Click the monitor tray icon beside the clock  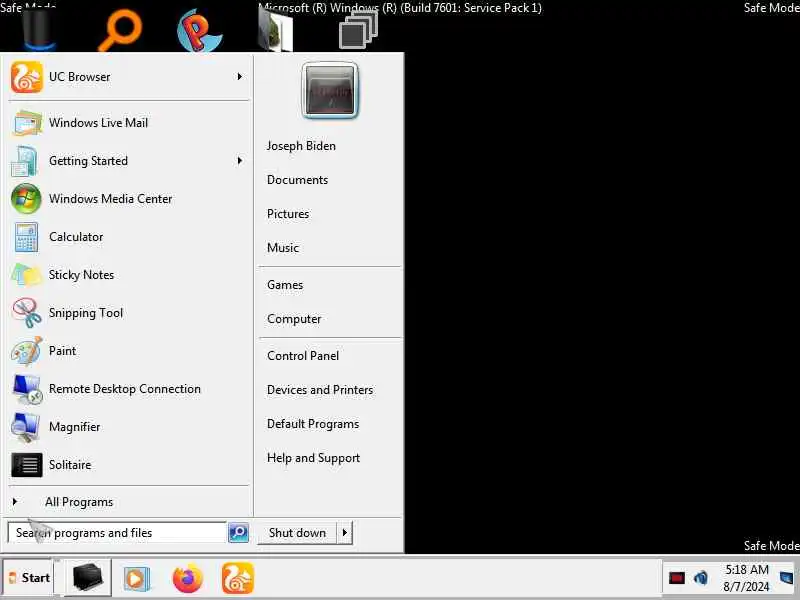(x=787, y=579)
